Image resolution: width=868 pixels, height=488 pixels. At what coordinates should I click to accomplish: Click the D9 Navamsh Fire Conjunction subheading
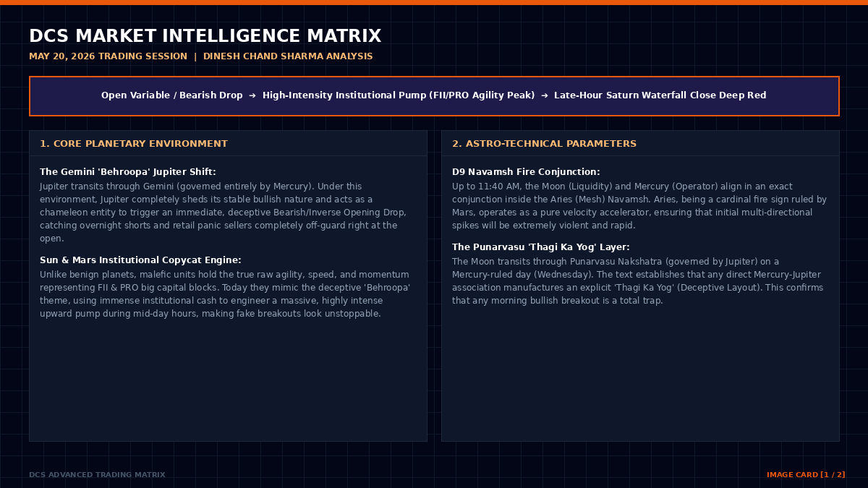pos(526,172)
